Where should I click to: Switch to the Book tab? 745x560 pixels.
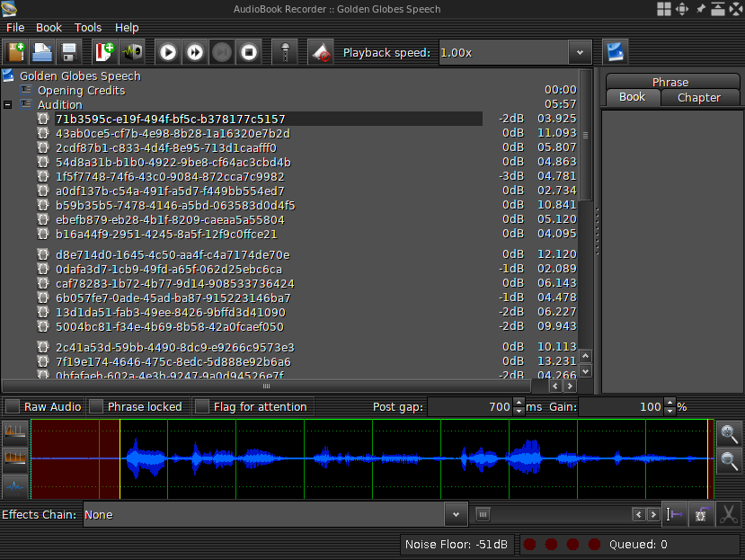(x=633, y=97)
